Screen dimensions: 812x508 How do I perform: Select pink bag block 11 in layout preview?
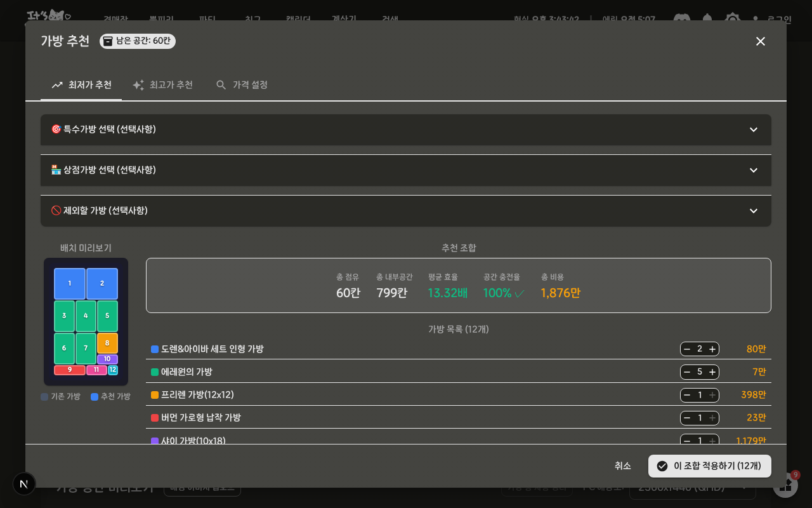pyautogui.click(x=96, y=370)
